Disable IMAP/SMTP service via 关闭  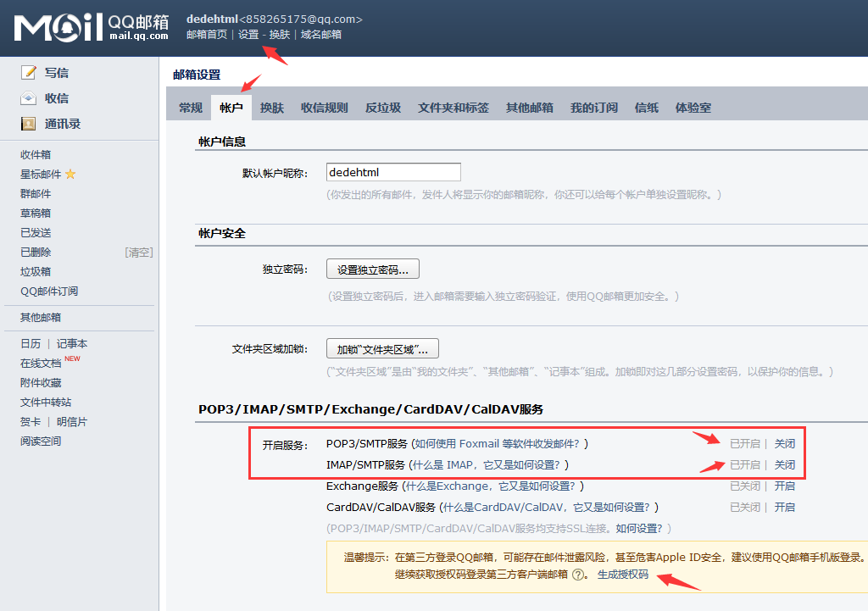(x=784, y=464)
